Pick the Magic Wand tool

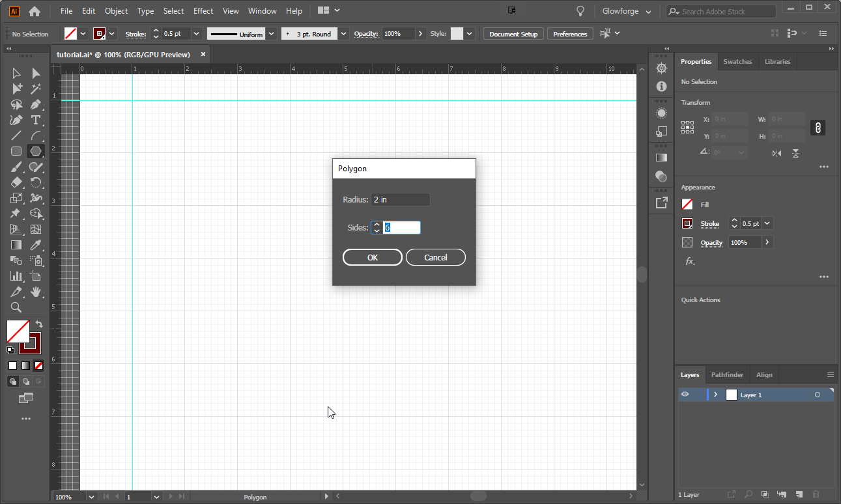coord(36,89)
